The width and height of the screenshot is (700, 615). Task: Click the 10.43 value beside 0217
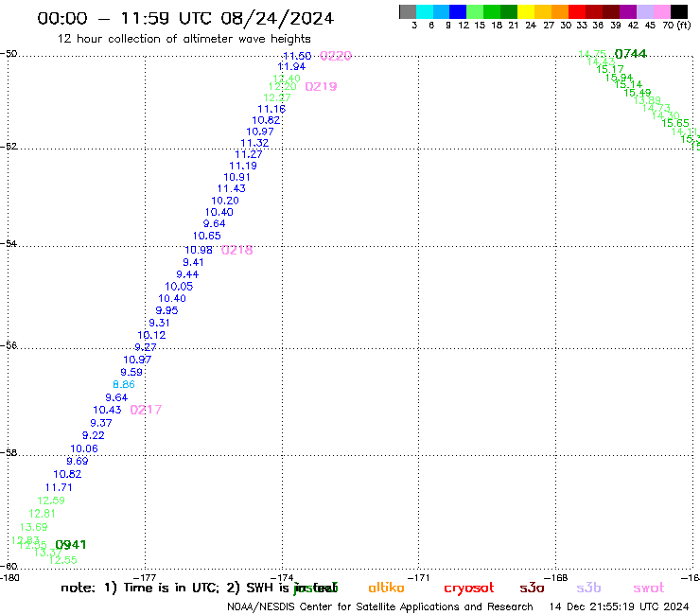tap(107, 410)
